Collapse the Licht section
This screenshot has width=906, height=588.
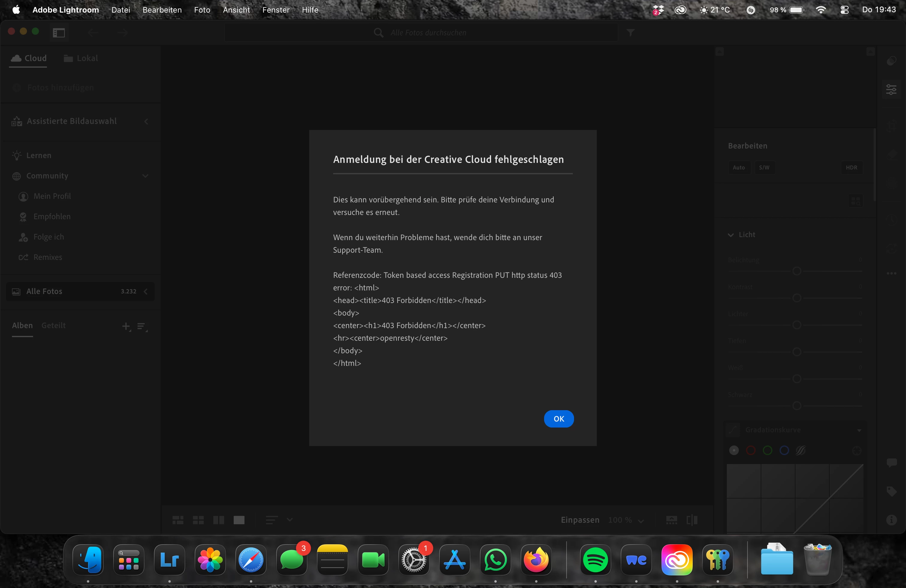click(x=730, y=235)
